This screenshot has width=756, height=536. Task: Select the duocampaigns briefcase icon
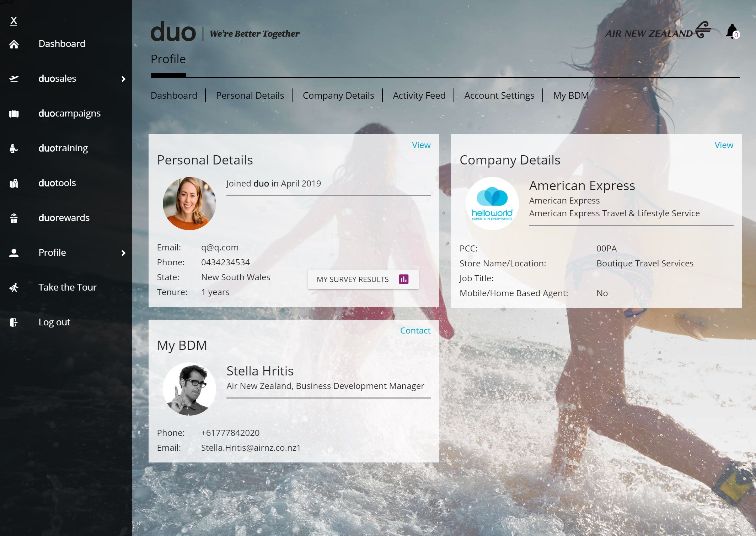coord(14,114)
